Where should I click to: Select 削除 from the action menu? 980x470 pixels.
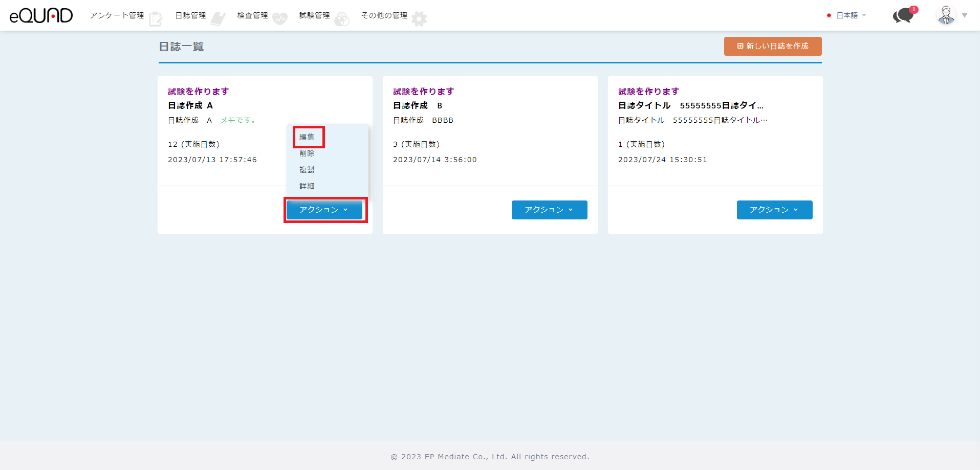pos(307,153)
